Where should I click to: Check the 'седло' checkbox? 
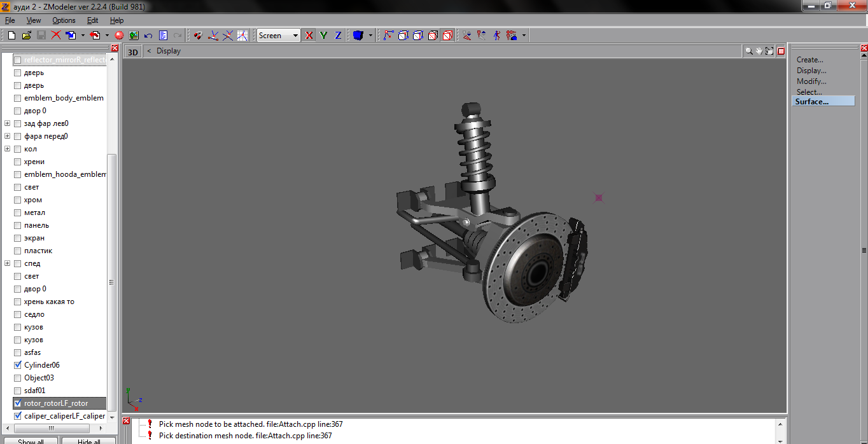(x=18, y=314)
